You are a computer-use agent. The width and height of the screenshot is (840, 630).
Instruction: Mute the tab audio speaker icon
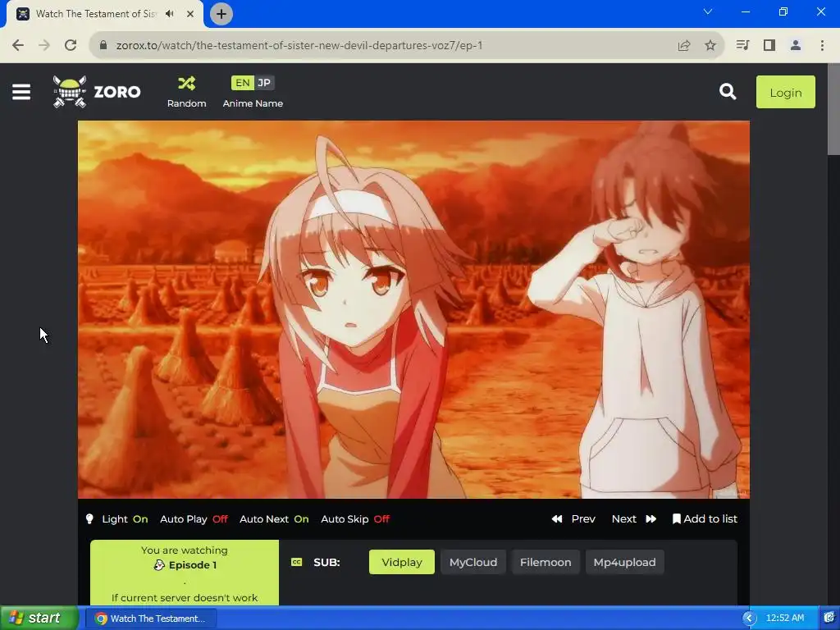coord(170,14)
